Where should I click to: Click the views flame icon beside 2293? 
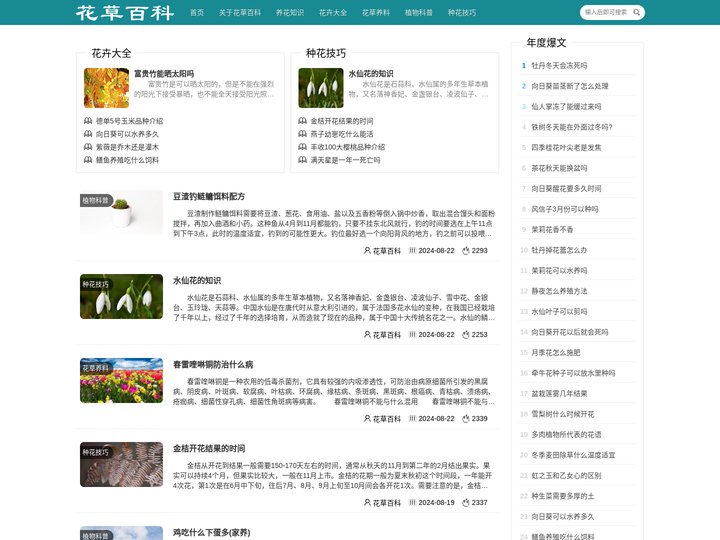tap(466, 250)
